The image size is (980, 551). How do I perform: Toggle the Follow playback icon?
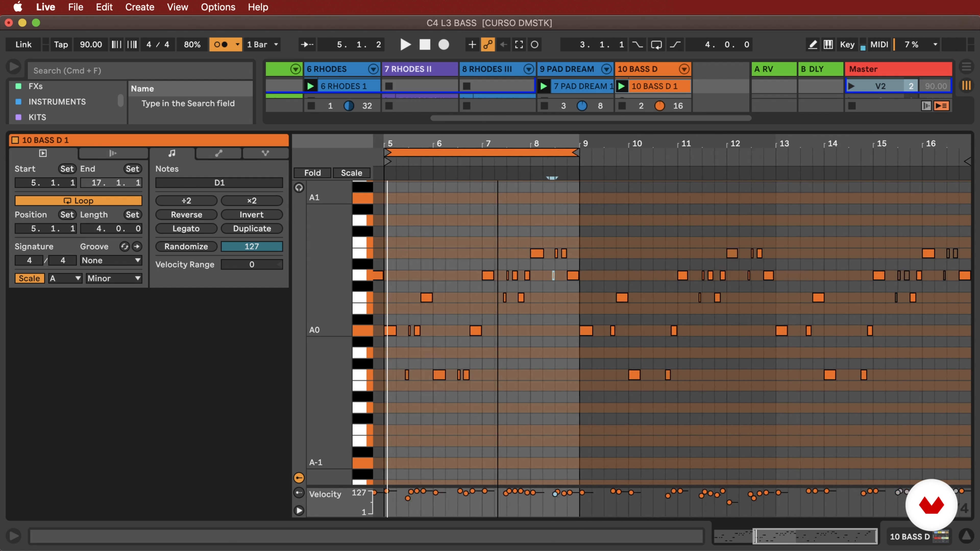tap(307, 44)
